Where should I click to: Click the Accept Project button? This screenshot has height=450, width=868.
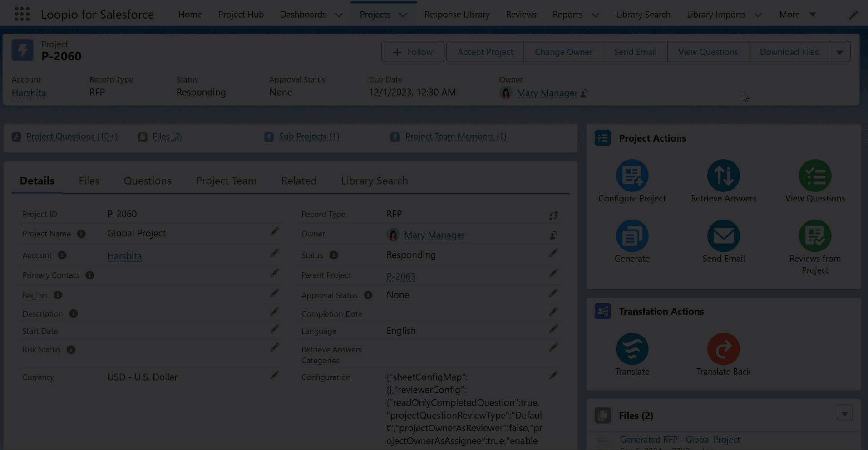485,52
